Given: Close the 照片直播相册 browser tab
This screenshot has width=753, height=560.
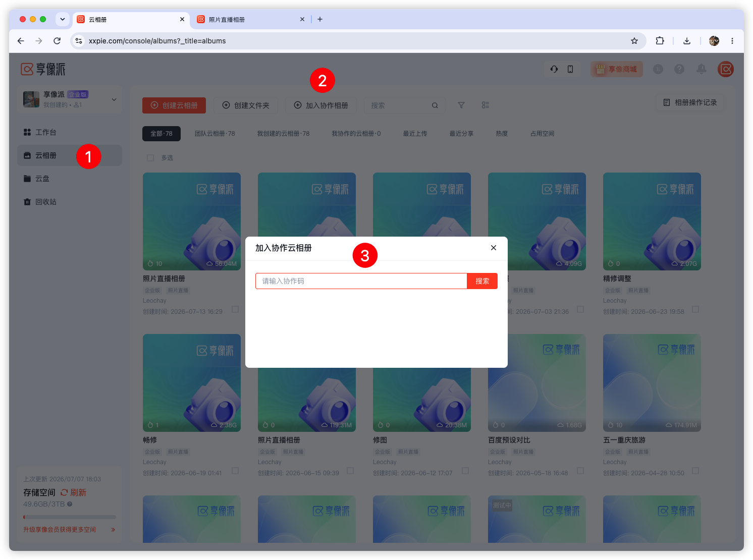Looking at the screenshot, I should (302, 19).
